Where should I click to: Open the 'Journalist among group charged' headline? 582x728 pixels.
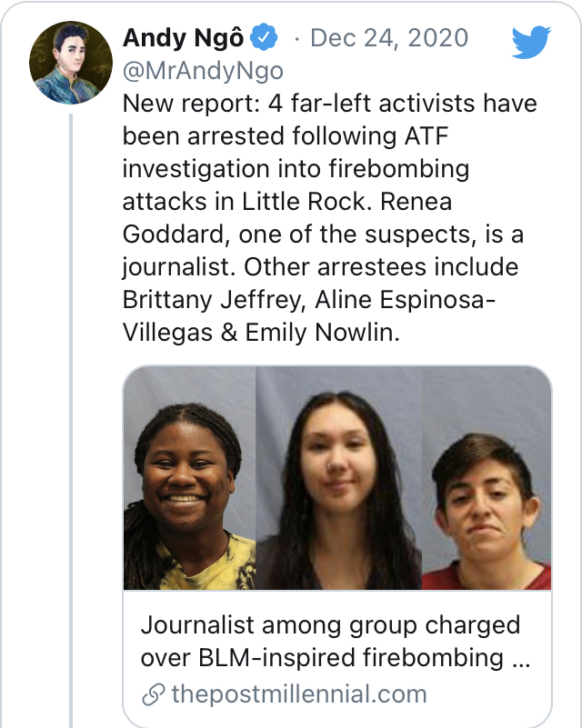click(330, 625)
